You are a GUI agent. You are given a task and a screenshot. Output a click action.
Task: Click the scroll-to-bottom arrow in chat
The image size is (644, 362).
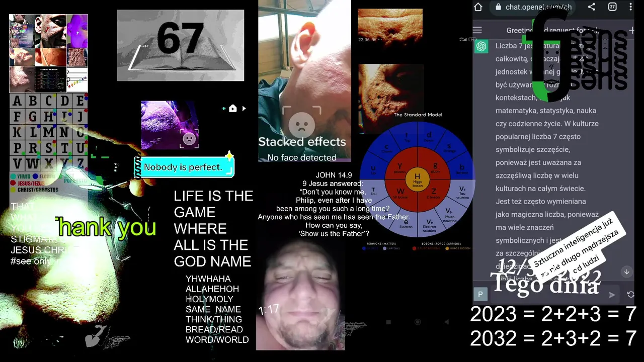[626, 271]
